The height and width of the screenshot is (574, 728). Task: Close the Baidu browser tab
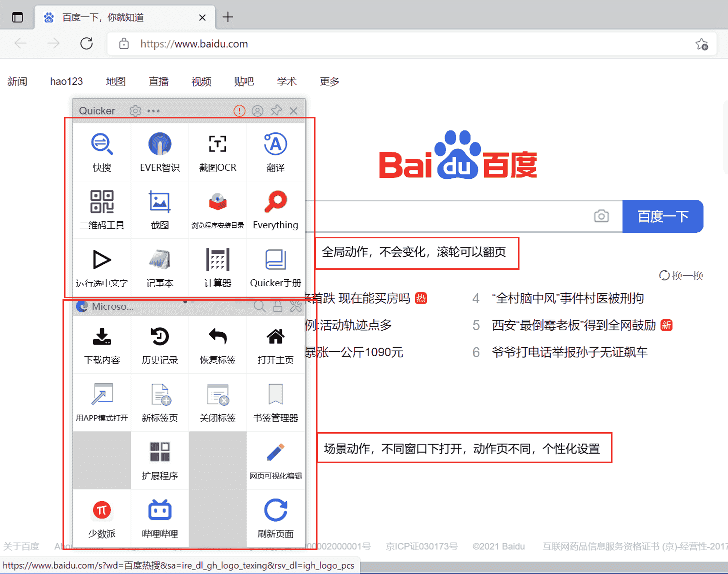click(x=202, y=17)
